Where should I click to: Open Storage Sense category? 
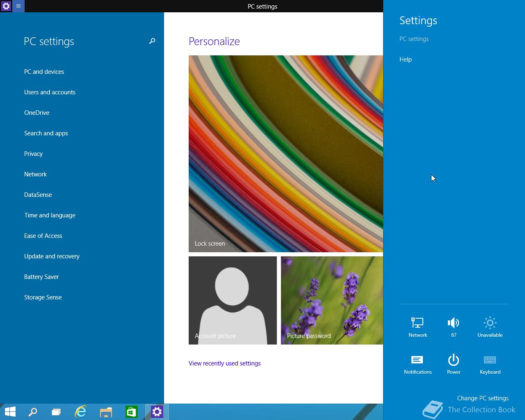point(43,297)
